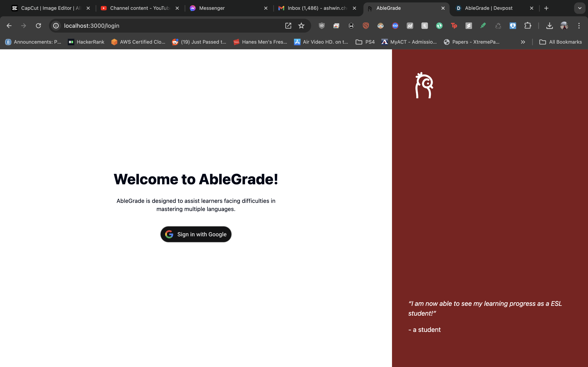Click the uBlock shield extension icon
Viewport: 588px width, 367px height.
(322, 26)
